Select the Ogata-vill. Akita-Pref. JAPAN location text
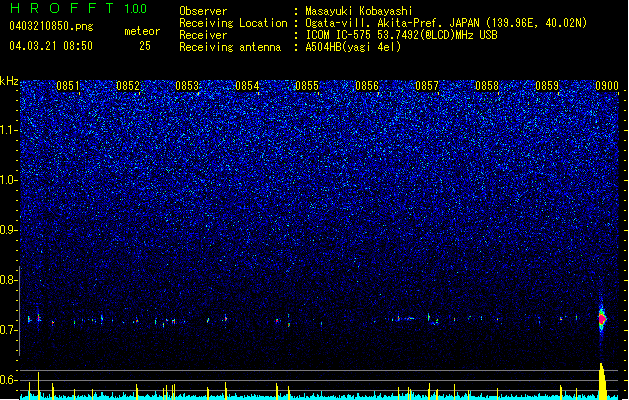The height and width of the screenshot is (400, 629). coord(446,23)
